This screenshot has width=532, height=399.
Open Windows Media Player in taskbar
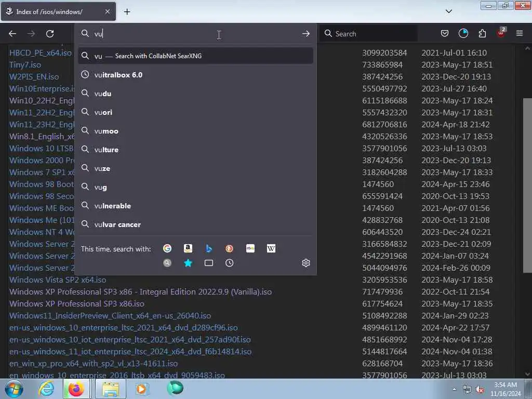click(x=141, y=389)
